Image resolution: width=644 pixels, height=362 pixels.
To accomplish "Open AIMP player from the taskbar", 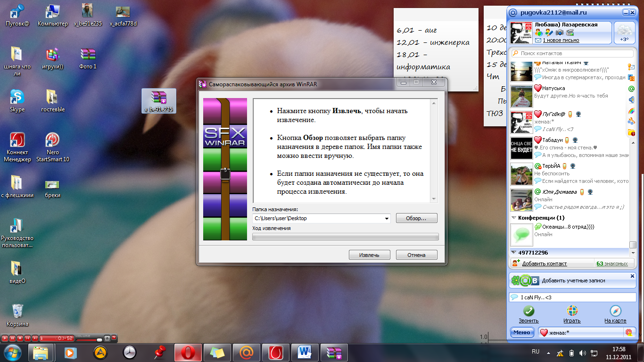I will click(x=100, y=352).
